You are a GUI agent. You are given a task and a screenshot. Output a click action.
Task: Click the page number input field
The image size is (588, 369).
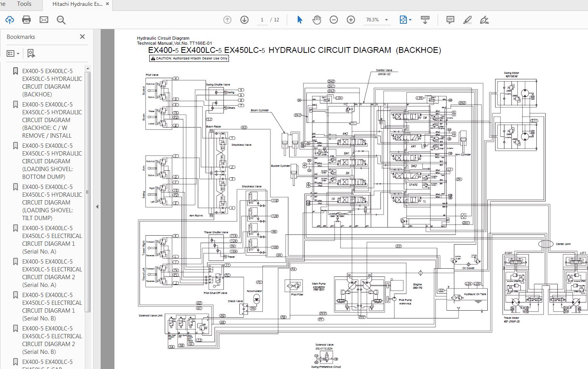(262, 20)
